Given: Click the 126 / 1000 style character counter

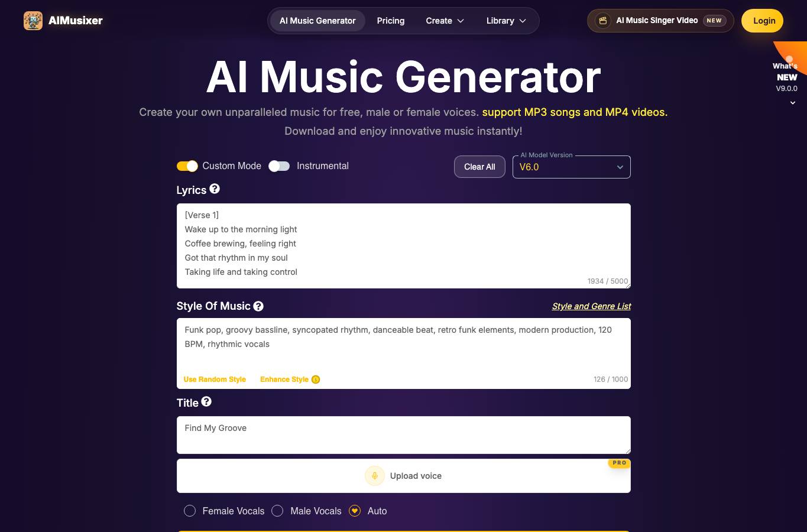Looking at the screenshot, I should tap(611, 379).
